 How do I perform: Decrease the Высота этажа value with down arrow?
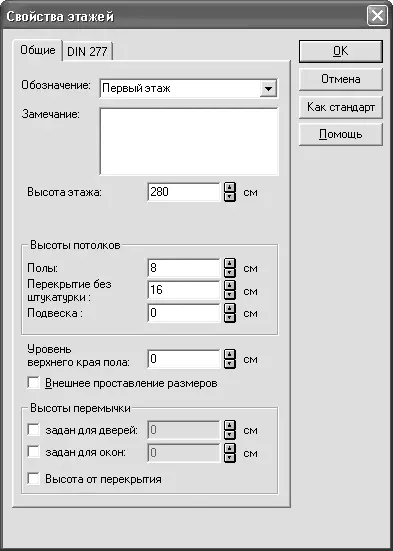[230, 197]
